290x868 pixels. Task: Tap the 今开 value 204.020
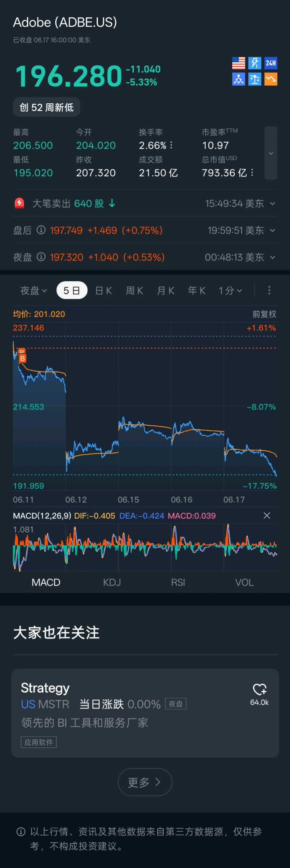pos(96,146)
